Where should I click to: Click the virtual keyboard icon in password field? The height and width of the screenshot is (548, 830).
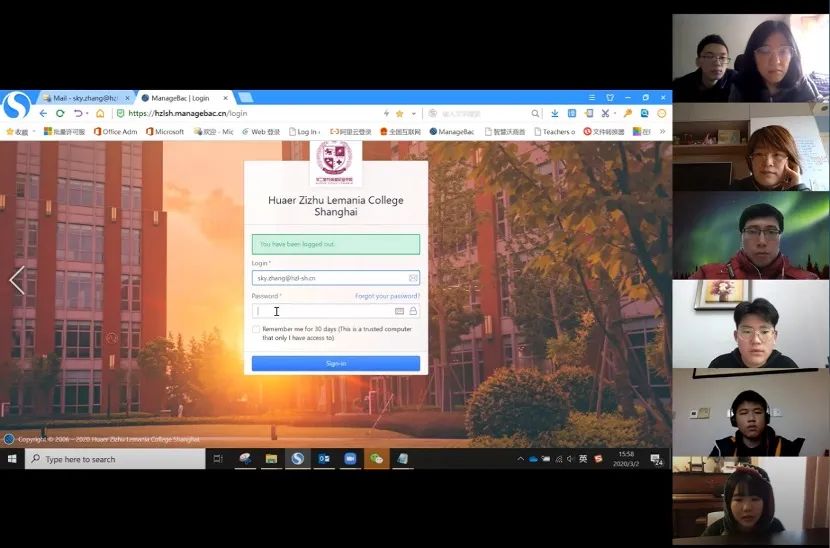point(400,311)
